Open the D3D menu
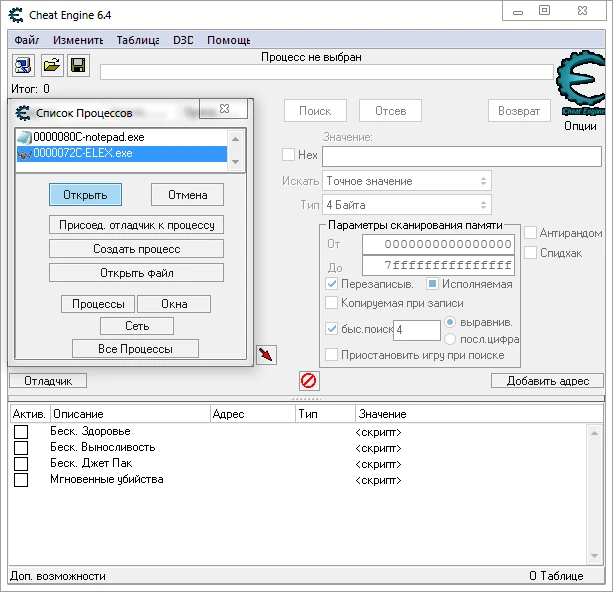 click(x=183, y=40)
